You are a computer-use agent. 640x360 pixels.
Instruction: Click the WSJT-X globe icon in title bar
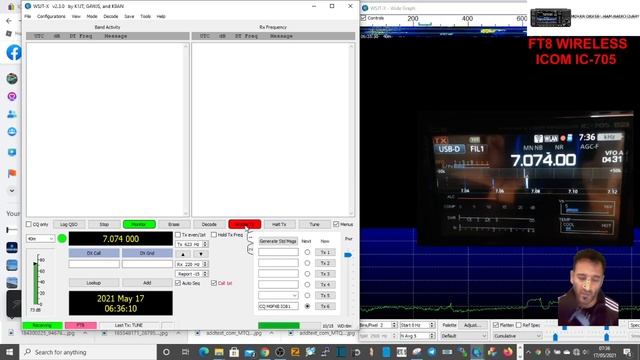[x=28, y=6]
